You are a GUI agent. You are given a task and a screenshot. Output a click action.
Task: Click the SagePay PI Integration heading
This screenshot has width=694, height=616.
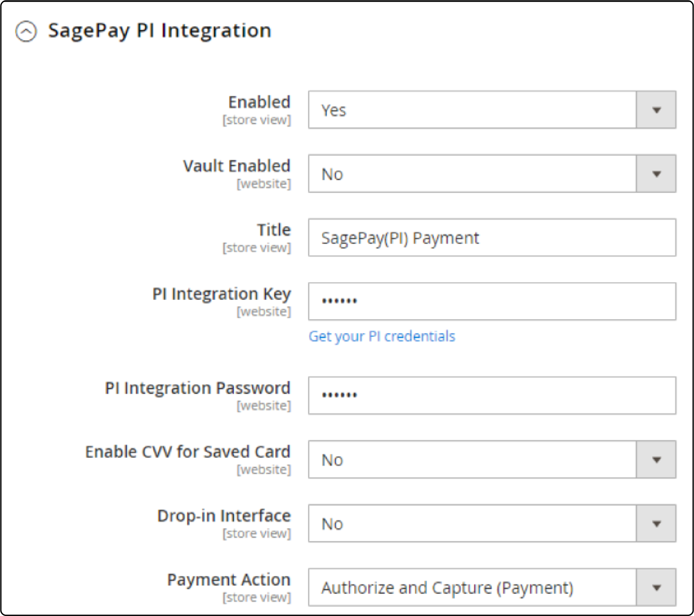click(x=160, y=31)
